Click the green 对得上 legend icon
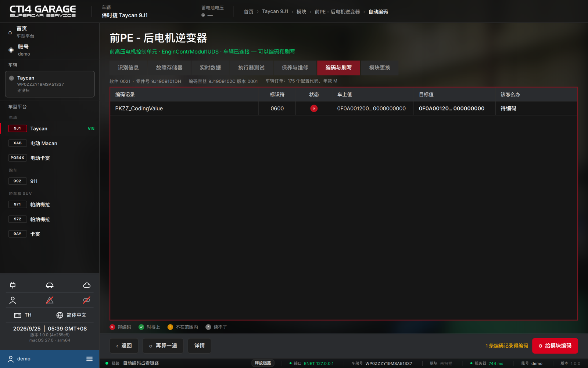The image size is (588, 368). [x=141, y=327]
